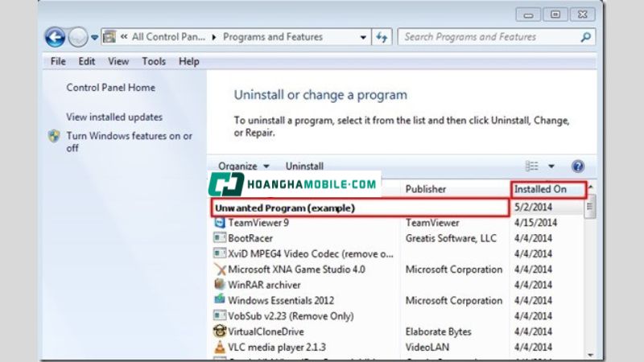
Task: Click the WinRAR archiver icon
Action: click(x=220, y=285)
